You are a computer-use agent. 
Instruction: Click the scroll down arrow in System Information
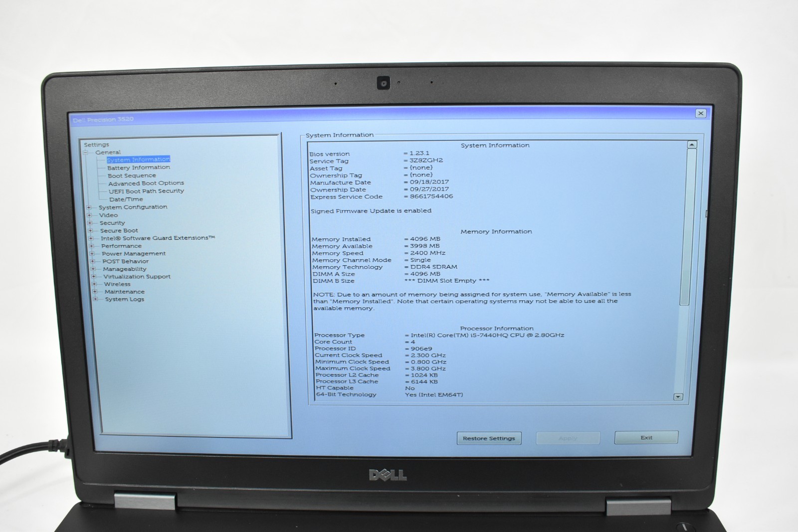[678, 397]
